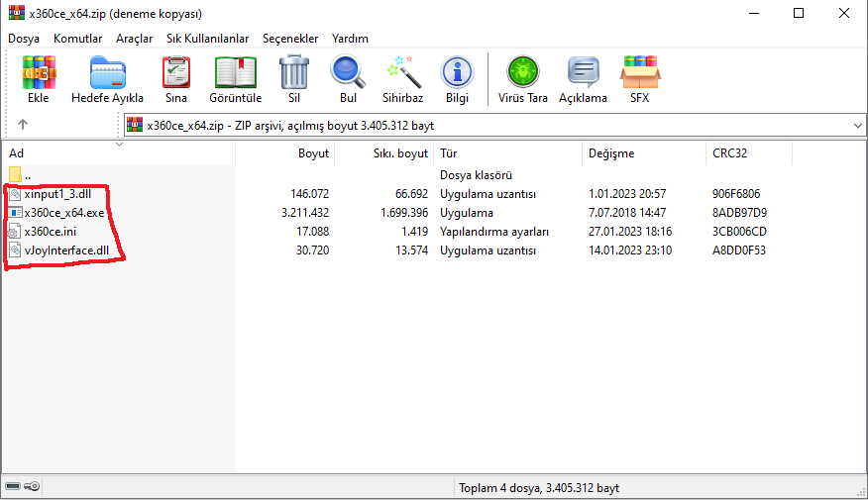
Task: Click the Hedefe Ayıkla extract icon
Action: pyautogui.click(x=107, y=72)
